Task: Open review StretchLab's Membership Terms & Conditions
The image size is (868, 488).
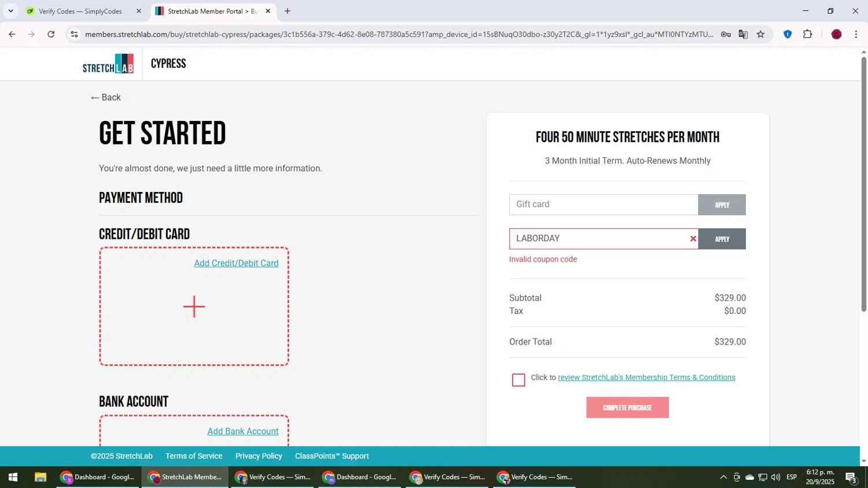Action: tap(646, 378)
